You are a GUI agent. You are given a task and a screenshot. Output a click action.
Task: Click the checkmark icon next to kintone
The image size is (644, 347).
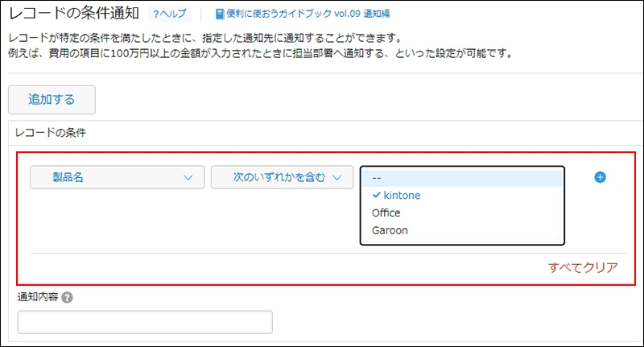click(376, 195)
